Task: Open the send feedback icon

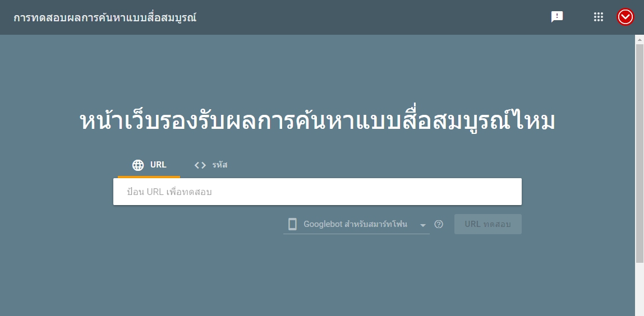Action: coord(557,17)
